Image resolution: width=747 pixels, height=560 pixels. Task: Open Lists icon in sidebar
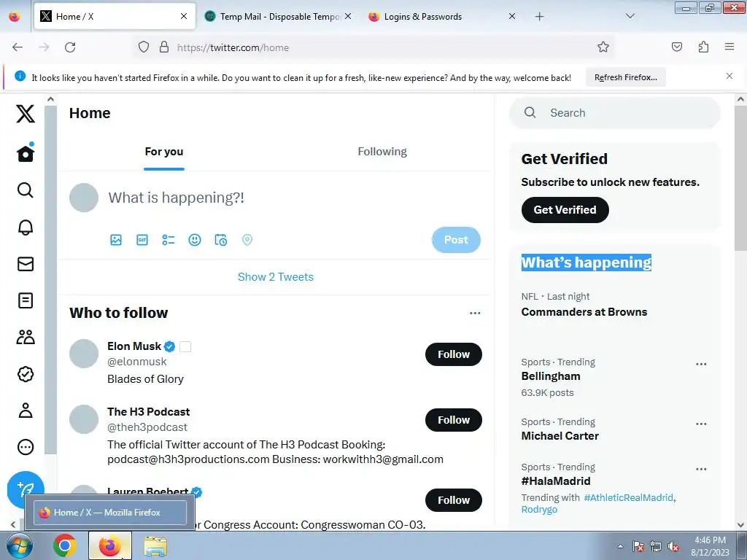(x=26, y=300)
